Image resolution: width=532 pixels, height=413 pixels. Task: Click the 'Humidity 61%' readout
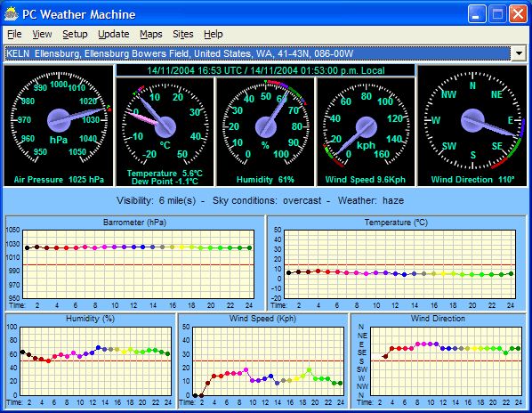point(265,180)
